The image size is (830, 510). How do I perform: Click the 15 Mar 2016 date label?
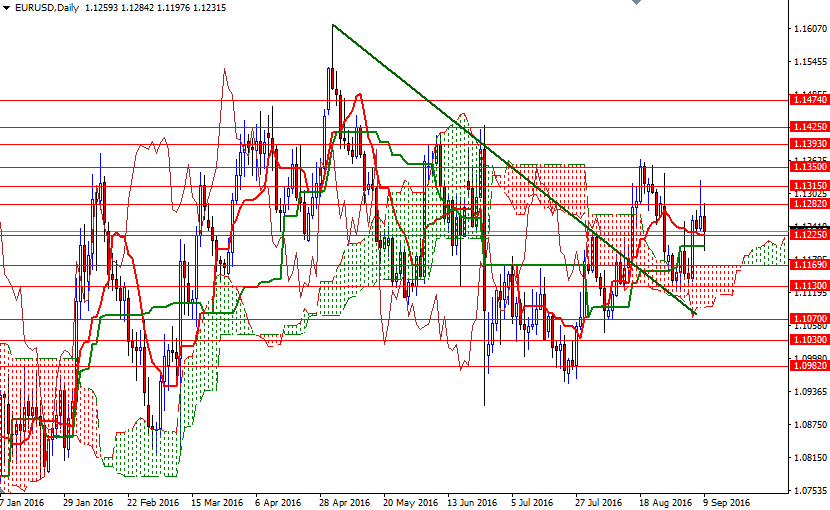[217, 502]
